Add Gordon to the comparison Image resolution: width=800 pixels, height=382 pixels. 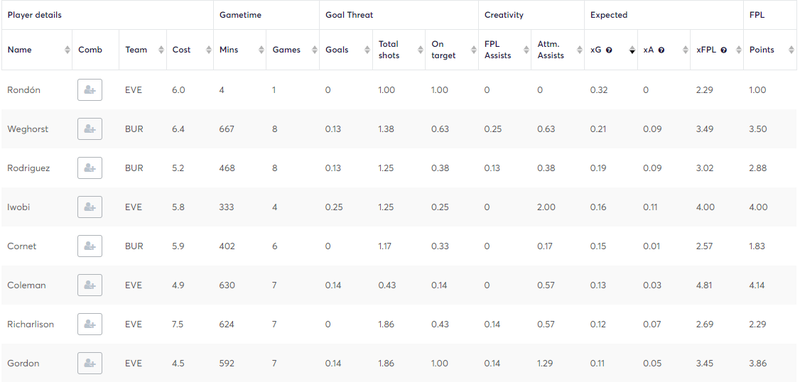point(90,363)
